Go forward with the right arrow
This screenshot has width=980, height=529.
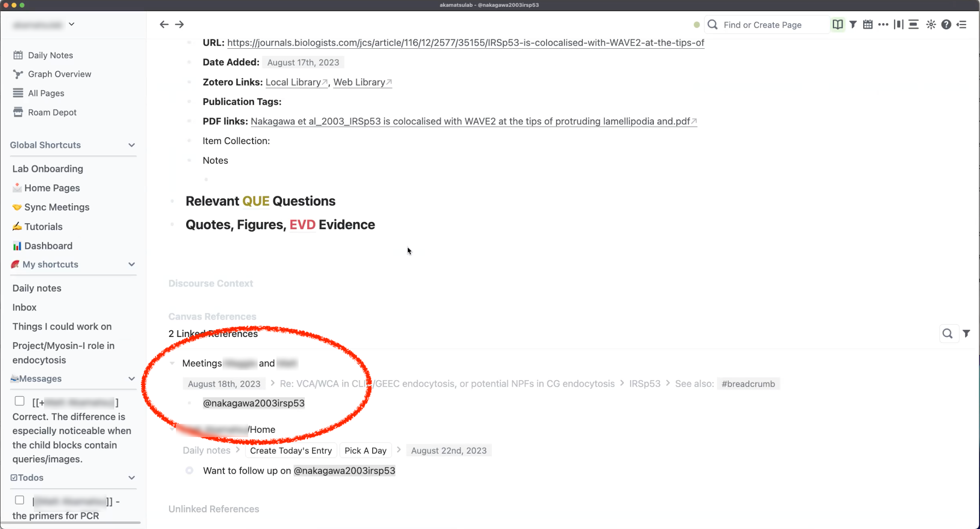179,24
